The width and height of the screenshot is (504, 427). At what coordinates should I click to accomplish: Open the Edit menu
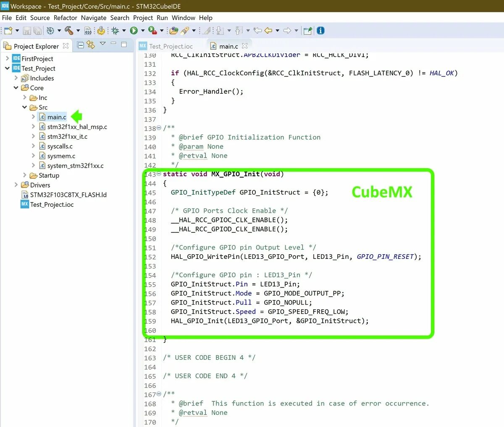(21, 18)
